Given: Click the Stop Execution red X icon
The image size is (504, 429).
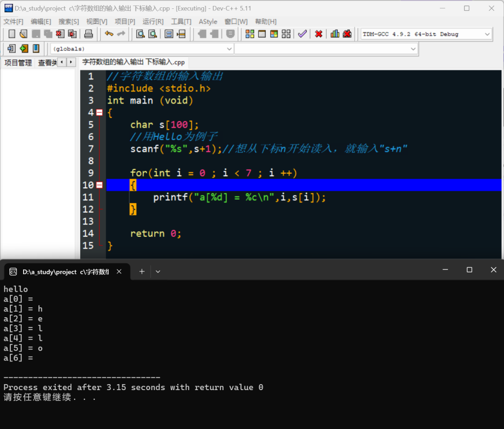Looking at the screenshot, I should coord(318,34).
